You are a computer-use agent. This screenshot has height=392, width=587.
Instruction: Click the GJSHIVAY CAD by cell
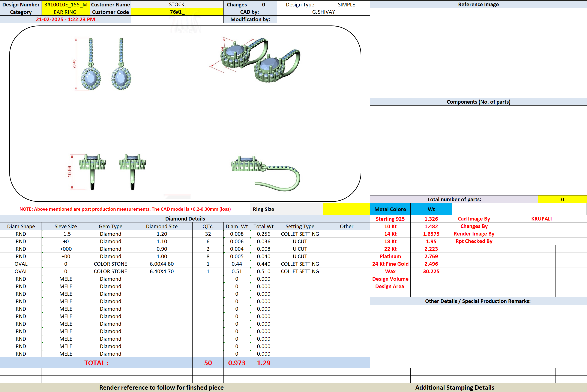tap(323, 12)
